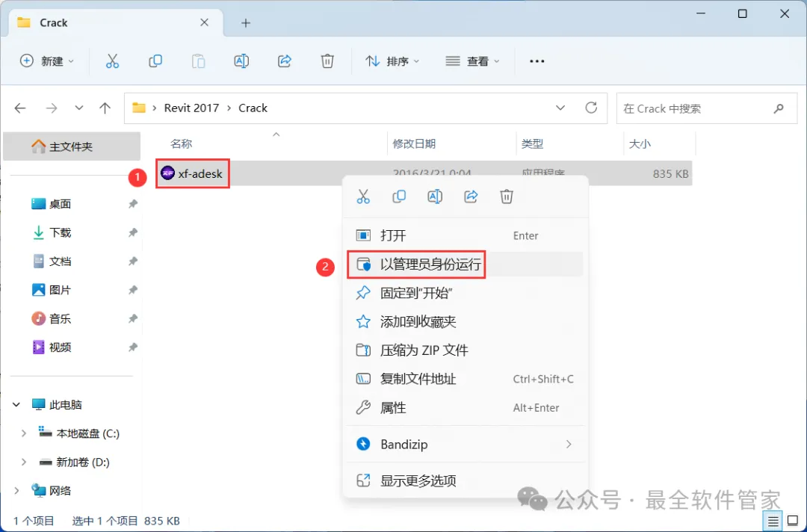Open the 新建 dropdown
The image size is (807, 532).
pyautogui.click(x=46, y=61)
